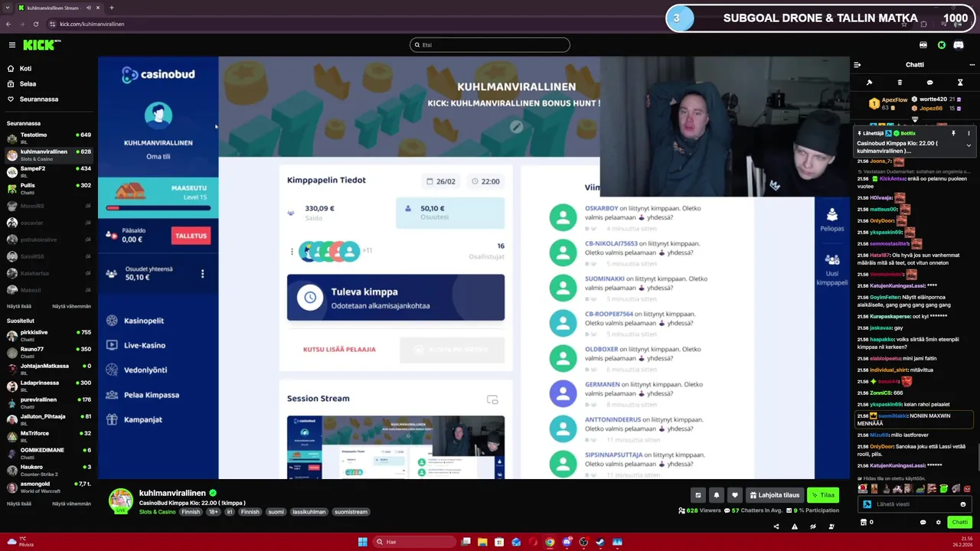Click the trash can icon in chat toolbar
Screen dimensions: 980x551
(x=900, y=83)
